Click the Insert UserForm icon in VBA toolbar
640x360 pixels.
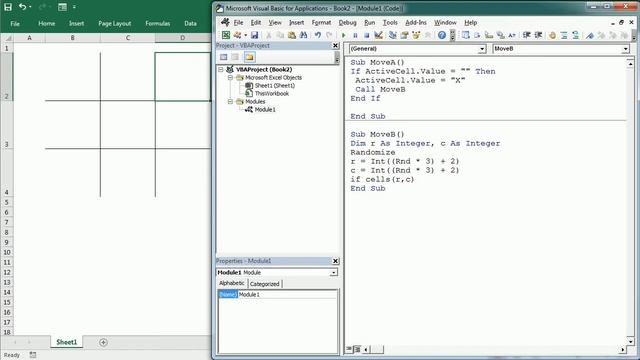point(237,35)
